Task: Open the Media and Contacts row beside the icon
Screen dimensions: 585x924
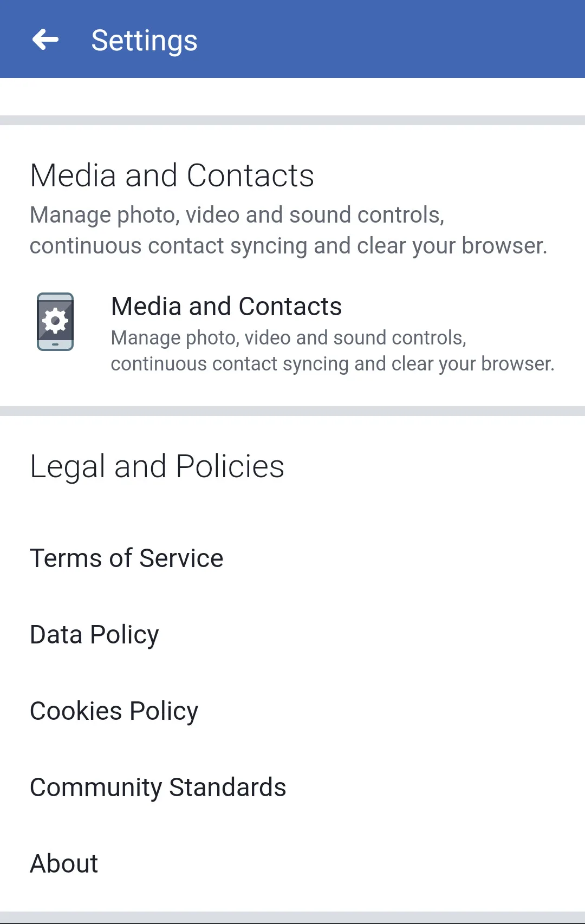Action: click(226, 307)
